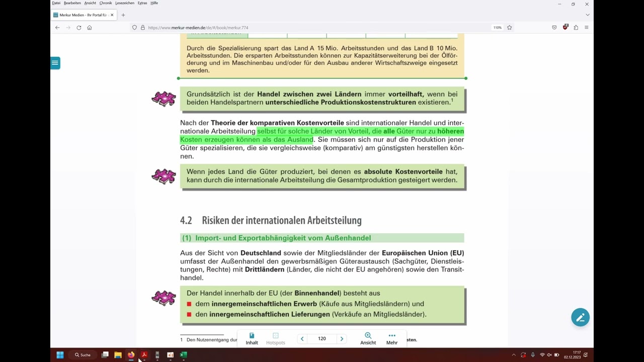Viewport: 644px width, 362px height.
Task: Open the uBlock extension icon
Action: [x=566, y=28]
